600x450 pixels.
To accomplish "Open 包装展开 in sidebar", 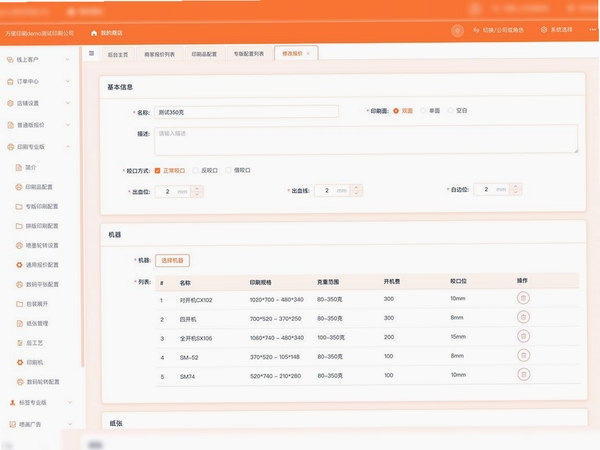I will 37,304.
